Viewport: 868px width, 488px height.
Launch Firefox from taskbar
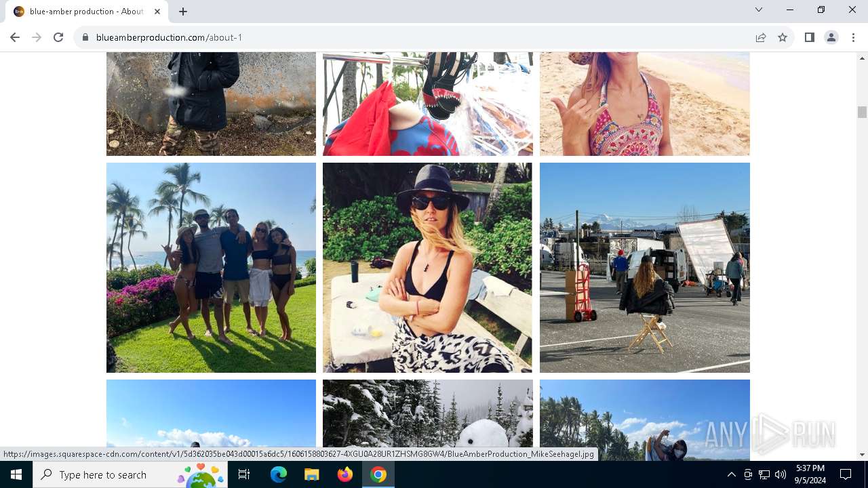coord(345,474)
